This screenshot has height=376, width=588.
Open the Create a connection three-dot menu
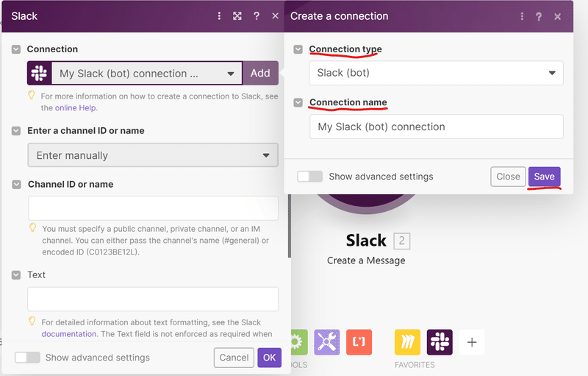522,16
